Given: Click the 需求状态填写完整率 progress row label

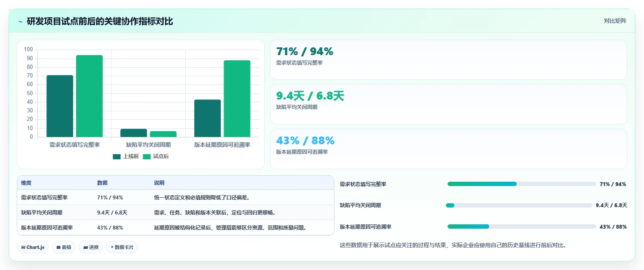Looking at the screenshot, I should click(x=363, y=184).
